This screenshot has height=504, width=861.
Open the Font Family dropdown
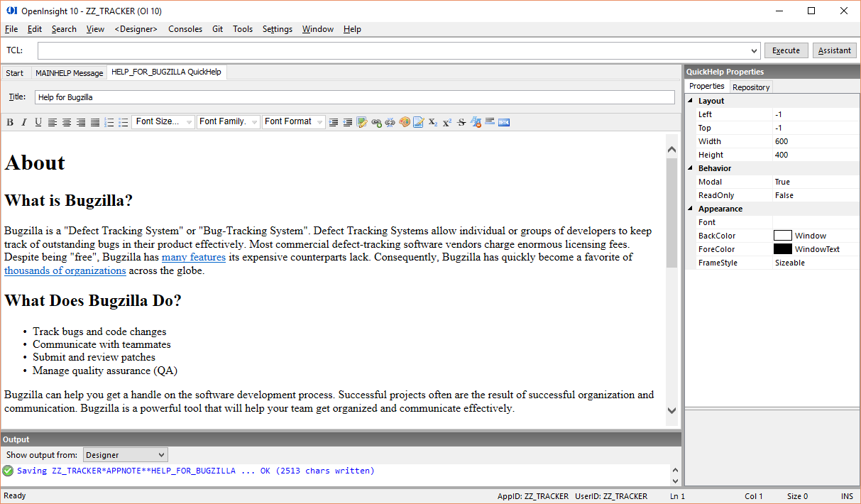[x=228, y=122]
